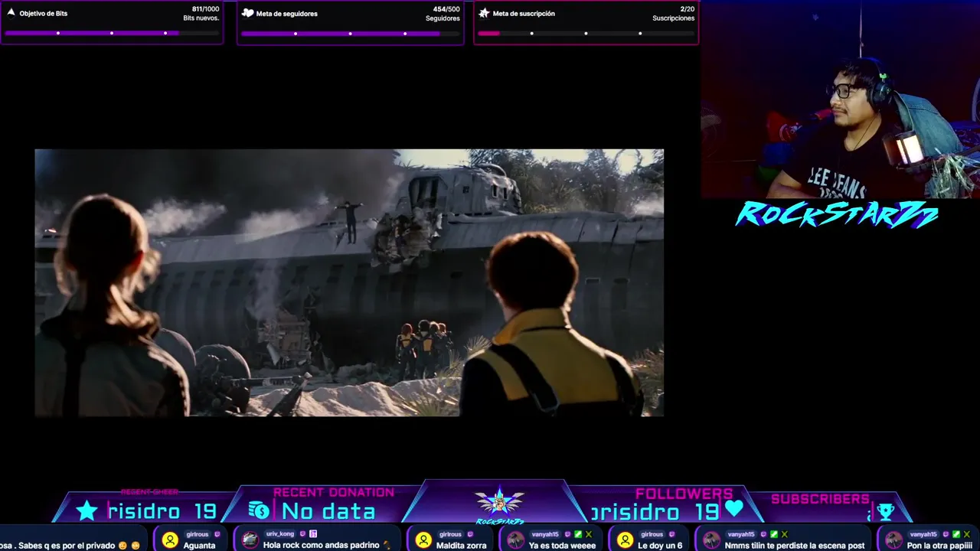Click the 'Meta de suscripción' label

(524, 14)
